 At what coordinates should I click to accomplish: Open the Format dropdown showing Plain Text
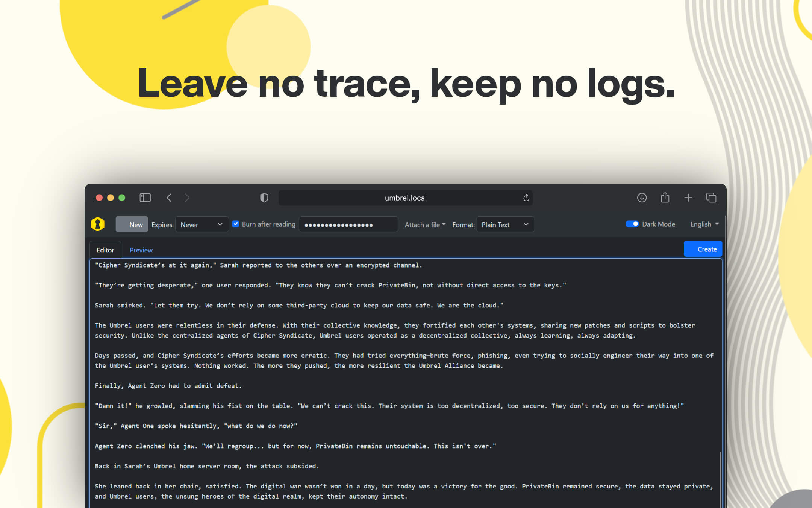[505, 224]
